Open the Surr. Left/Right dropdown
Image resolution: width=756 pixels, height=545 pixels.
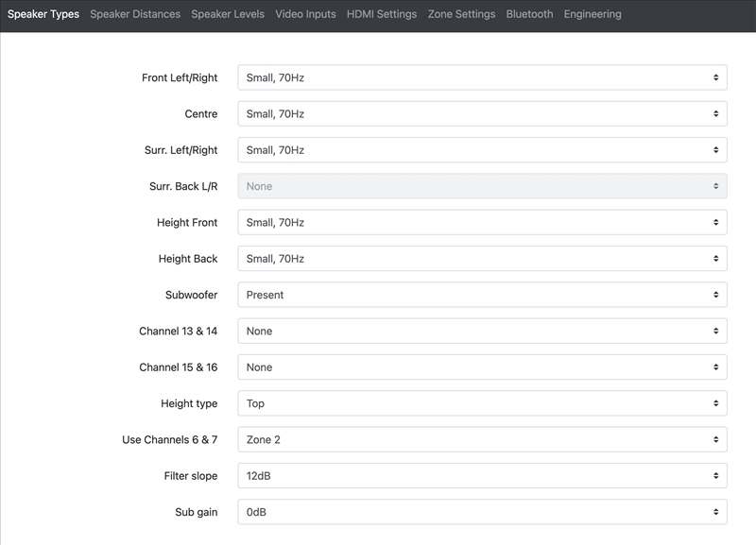[482, 150]
